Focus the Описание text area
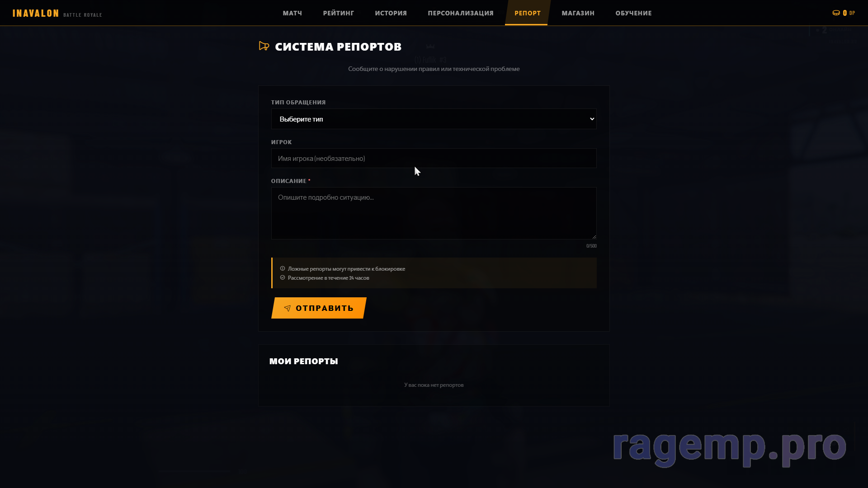The image size is (868, 488). click(x=434, y=213)
